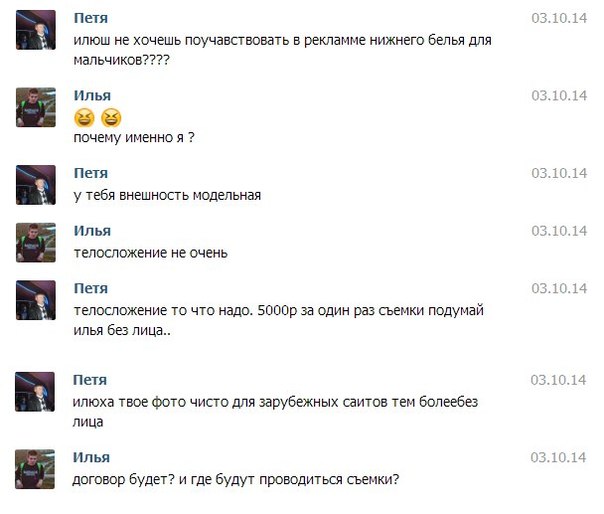The width and height of the screenshot is (604, 514).
Task: Click the first laughing emoji in Илья's message
Action: coord(84,117)
